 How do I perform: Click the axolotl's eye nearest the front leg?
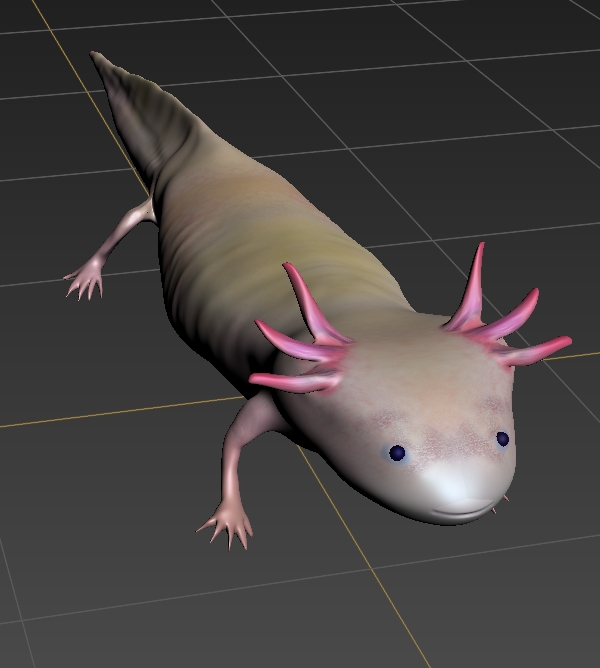point(397,453)
